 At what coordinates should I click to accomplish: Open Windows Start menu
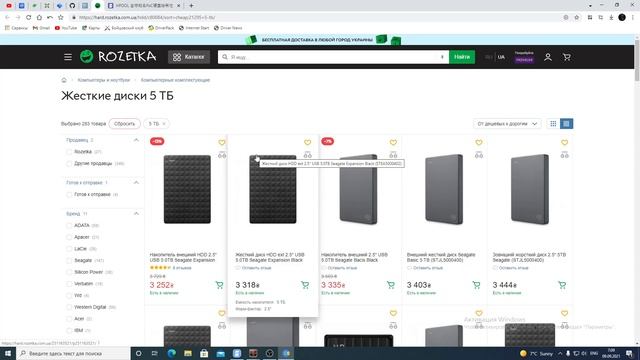coord(8,353)
